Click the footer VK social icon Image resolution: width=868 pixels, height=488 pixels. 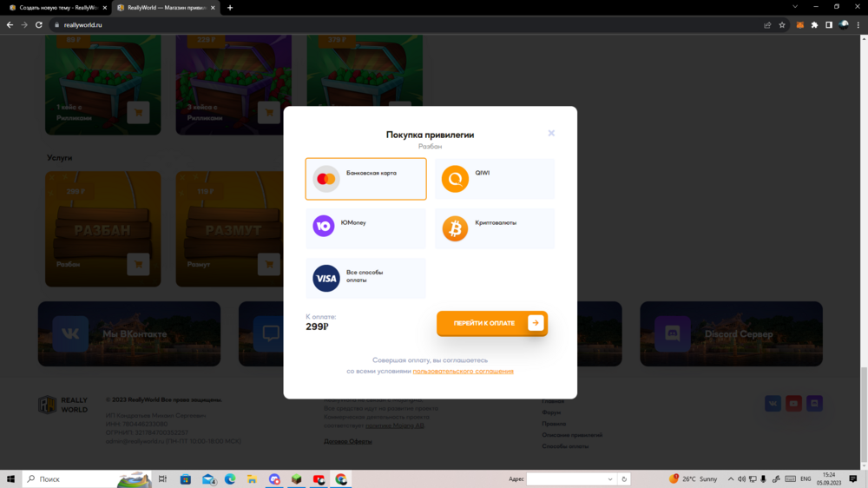(773, 403)
